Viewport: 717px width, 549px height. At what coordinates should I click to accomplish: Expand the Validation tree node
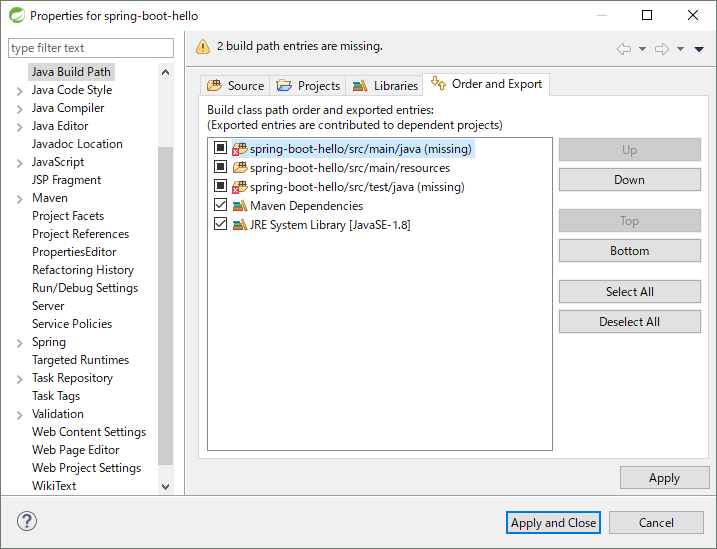click(20, 415)
